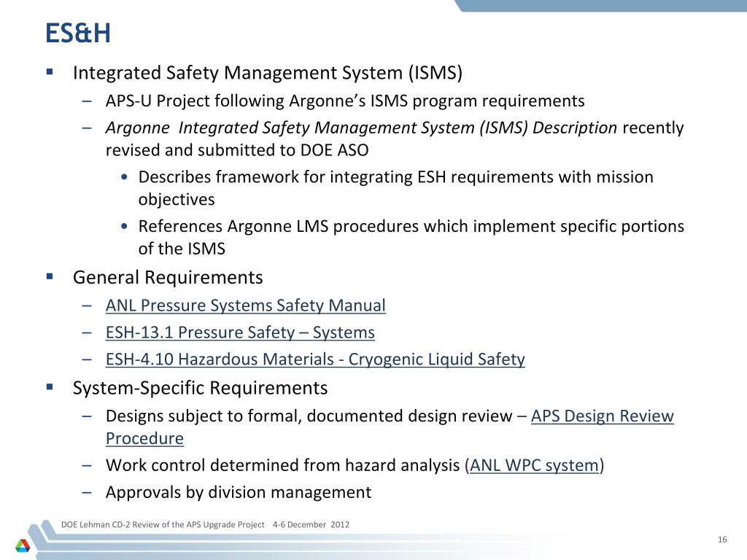Image resolution: width=747 pixels, height=560 pixels.
Task: Click the Argonne triangle logo icon
Action: (23, 545)
